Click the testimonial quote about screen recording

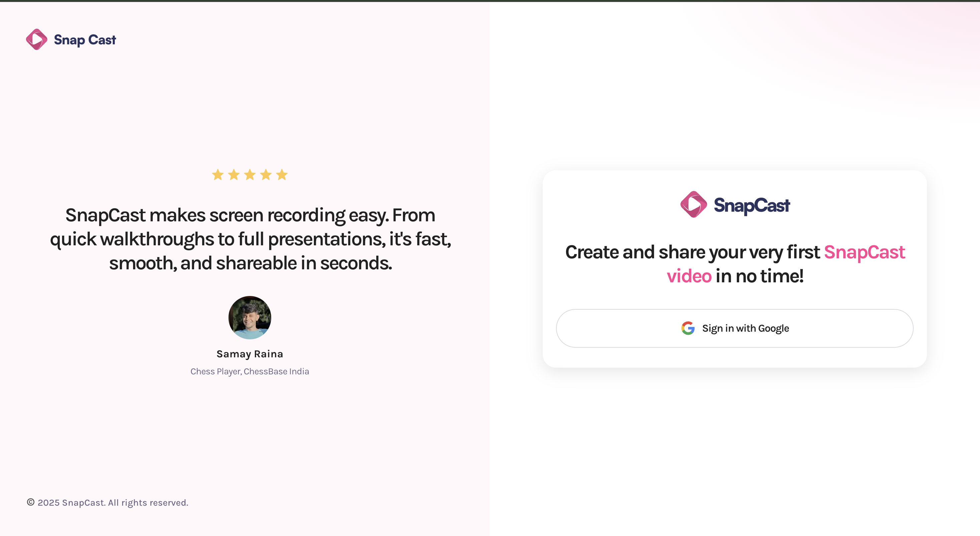250,239
